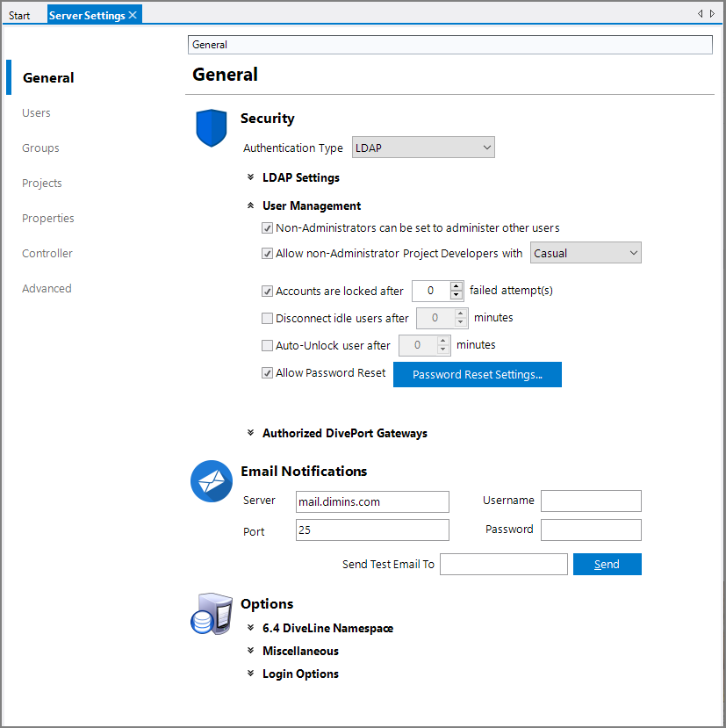
Task: Click the right navigation arrow at top right
Action: tap(714, 14)
